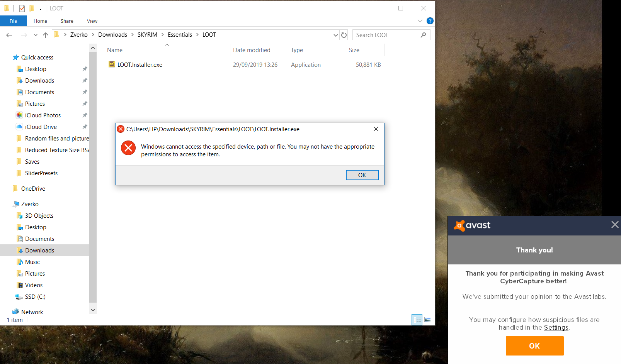
Task: Click Downloads in the address breadcrumb
Action: (x=112, y=35)
